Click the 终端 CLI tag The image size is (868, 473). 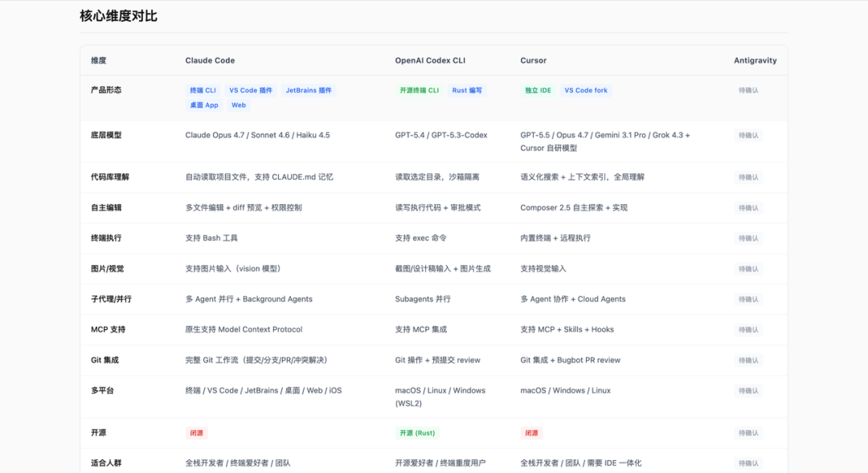(x=203, y=90)
